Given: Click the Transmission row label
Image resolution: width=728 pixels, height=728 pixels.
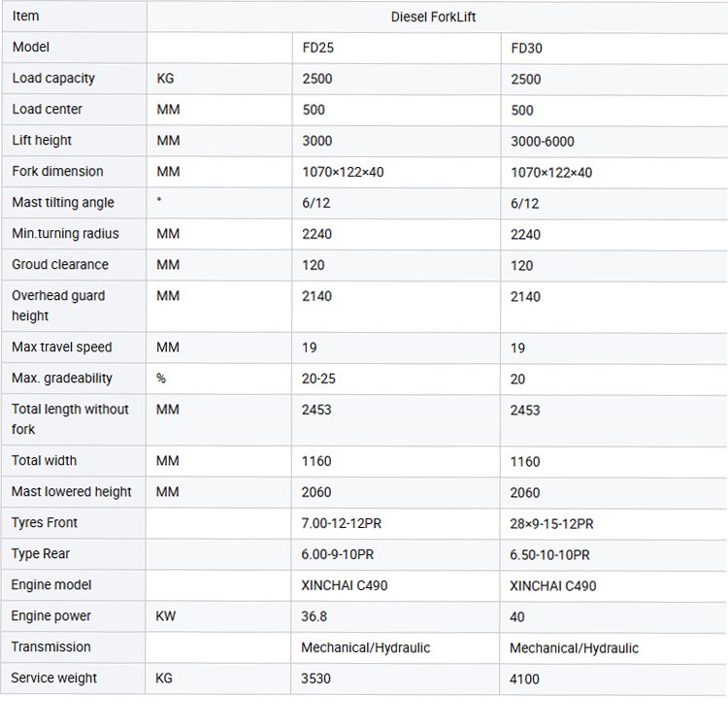Looking at the screenshot, I should coord(50,647).
